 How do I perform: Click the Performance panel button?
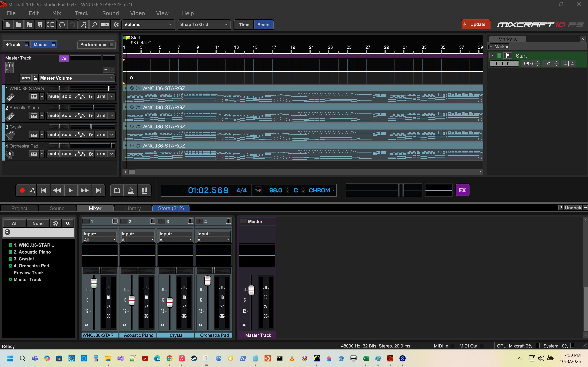(96, 45)
